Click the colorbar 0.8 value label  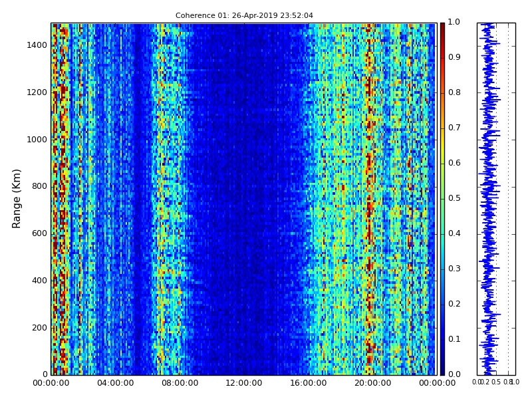pyautogui.click(x=454, y=92)
